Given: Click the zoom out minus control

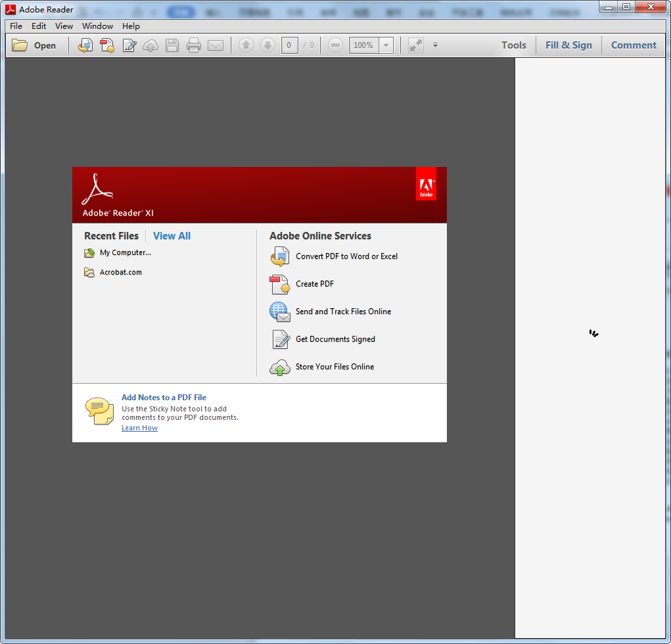Looking at the screenshot, I should (x=335, y=45).
